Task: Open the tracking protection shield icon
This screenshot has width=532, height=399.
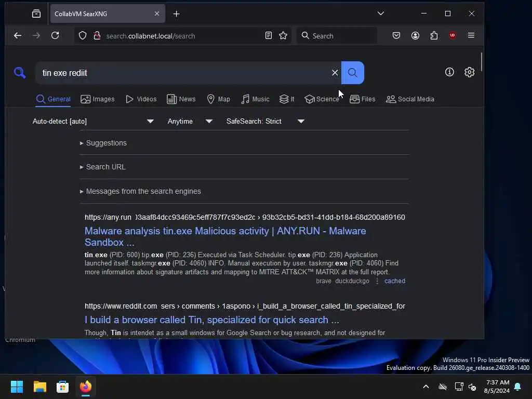Action: point(83,36)
